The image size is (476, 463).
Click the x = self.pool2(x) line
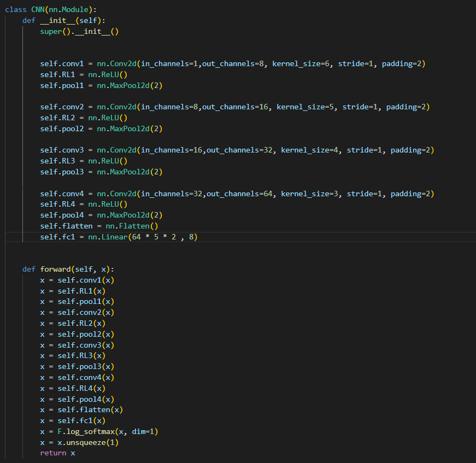tap(77, 335)
